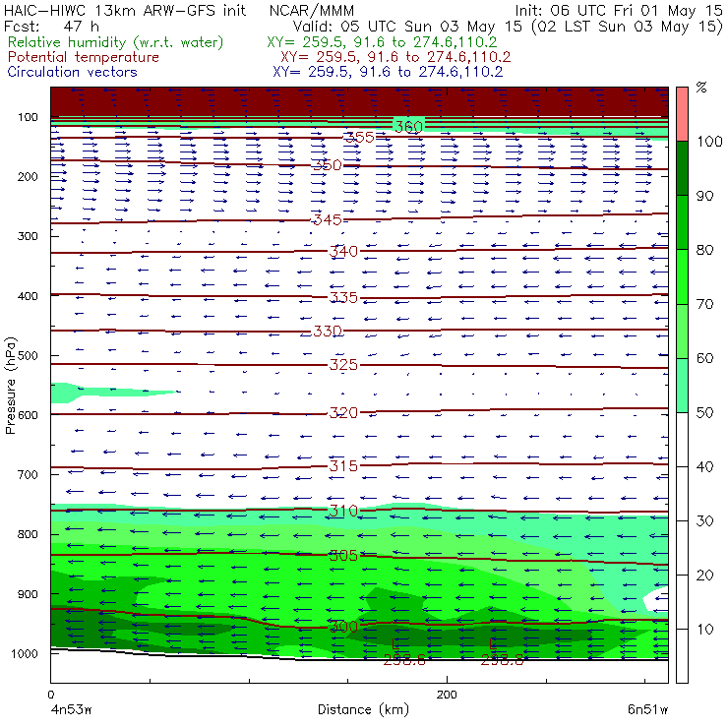728x728 pixels.
Task: Click the 80-90% green colorbar segment
Action: 682,222
